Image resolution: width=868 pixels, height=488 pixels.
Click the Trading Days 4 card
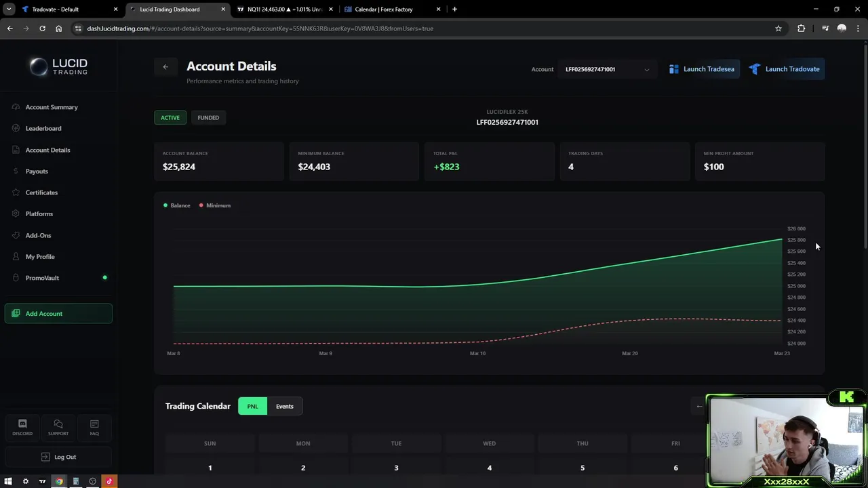tap(625, 161)
